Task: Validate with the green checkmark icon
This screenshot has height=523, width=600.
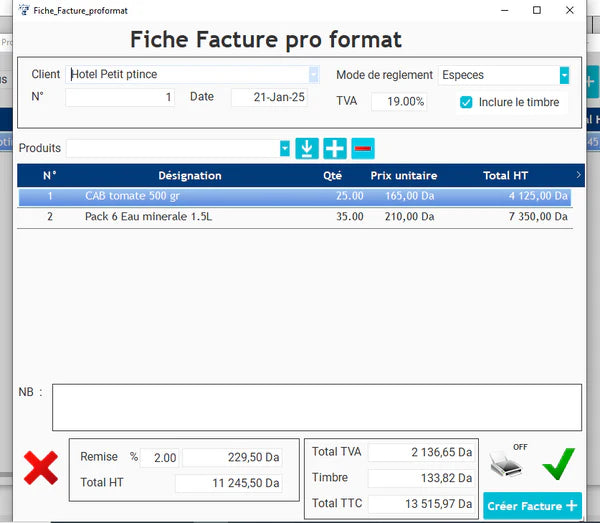Action: tap(558, 463)
